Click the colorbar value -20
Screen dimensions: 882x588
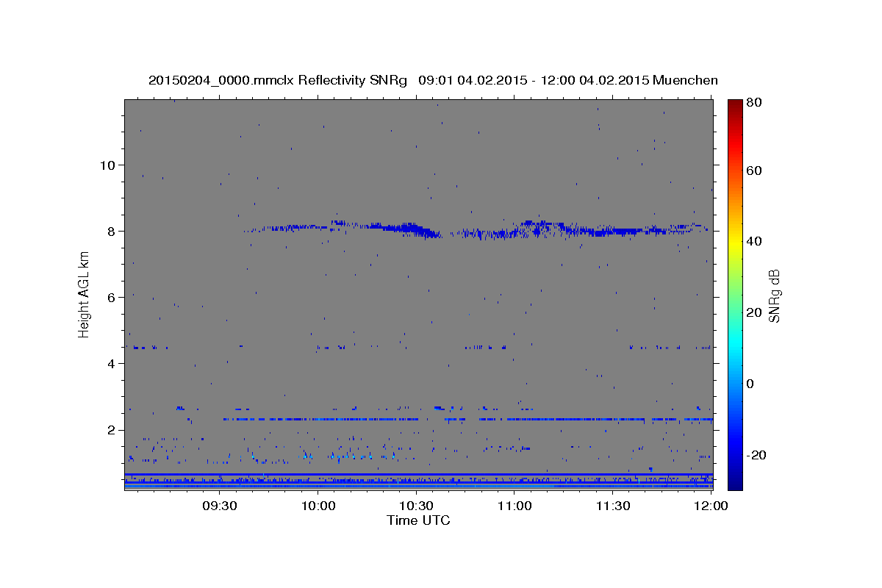click(756, 455)
